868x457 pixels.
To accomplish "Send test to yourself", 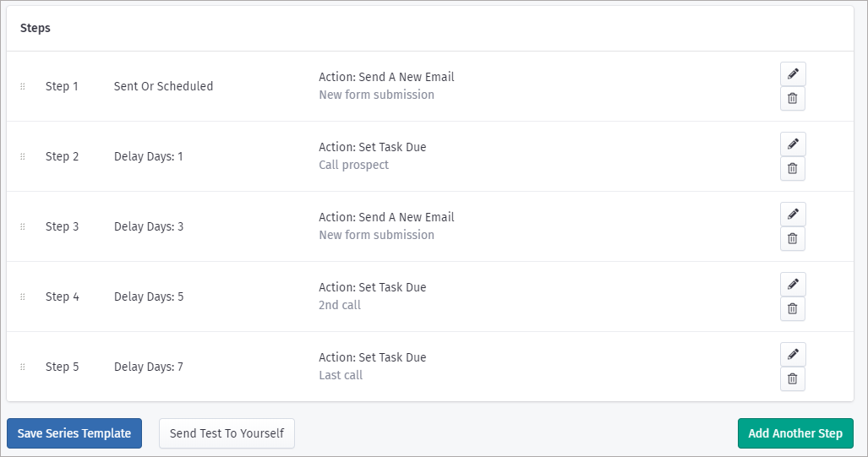I will (x=227, y=433).
